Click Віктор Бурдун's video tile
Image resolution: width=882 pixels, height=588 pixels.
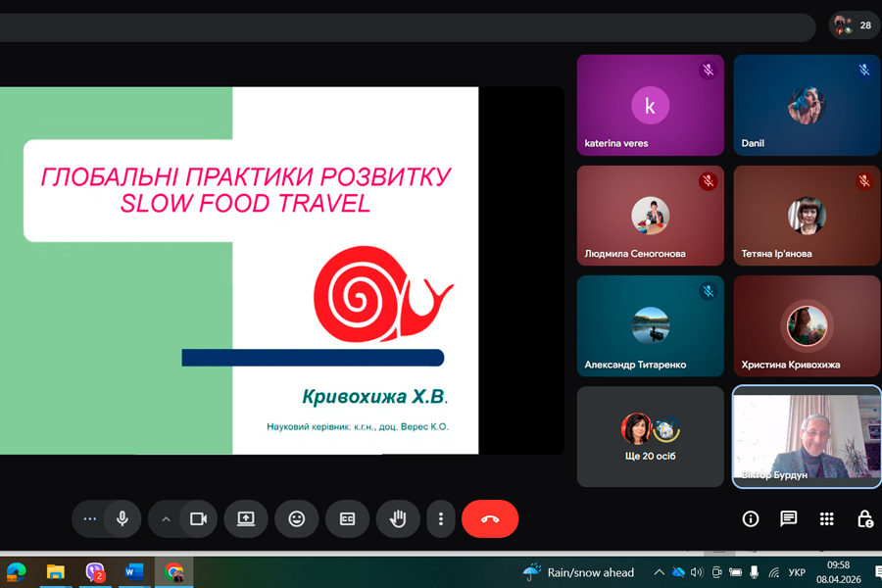pos(807,437)
